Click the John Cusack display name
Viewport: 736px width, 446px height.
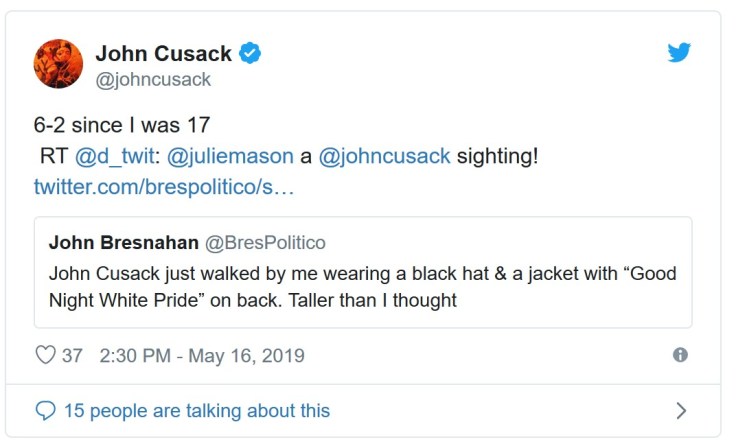[x=163, y=54]
